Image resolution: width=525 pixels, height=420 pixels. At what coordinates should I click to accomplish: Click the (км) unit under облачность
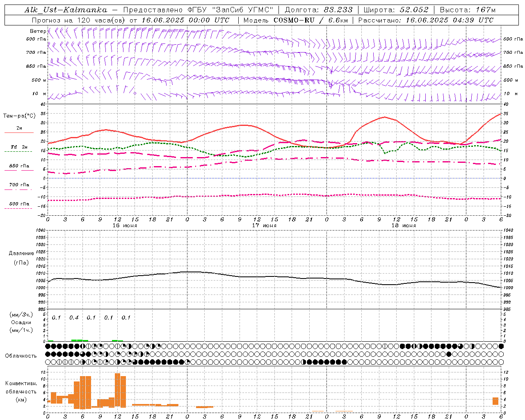[21, 399]
